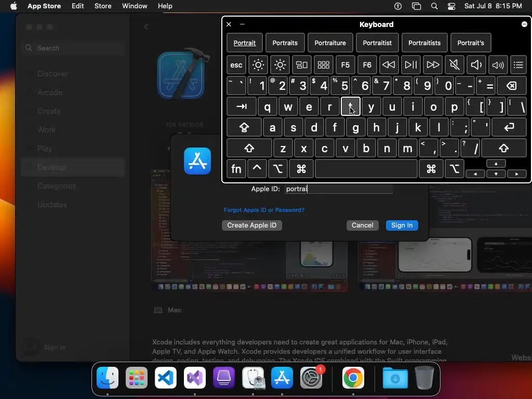Toggle the right command key
The height and width of the screenshot is (399, 532).
431,169
